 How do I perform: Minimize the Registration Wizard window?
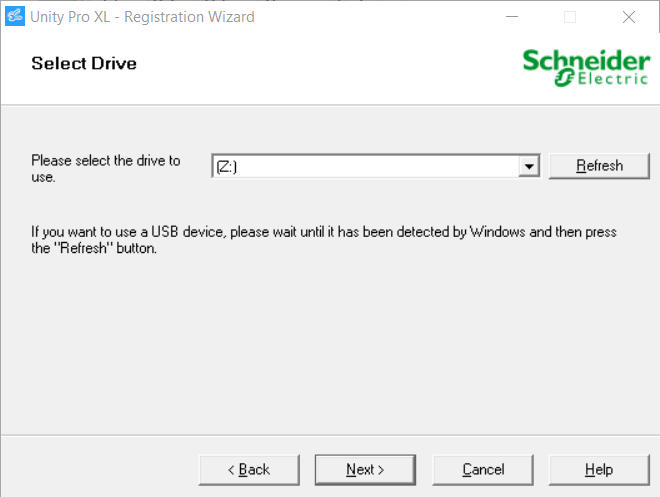(512, 17)
